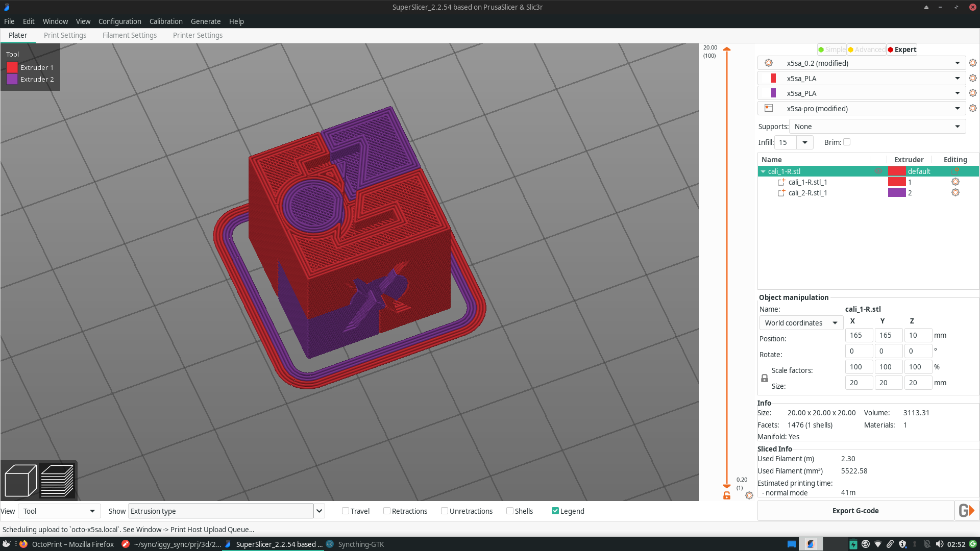Image resolution: width=980 pixels, height=551 pixels.
Task: Disable the Legend checkbox
Action: (x=555, y=511)
